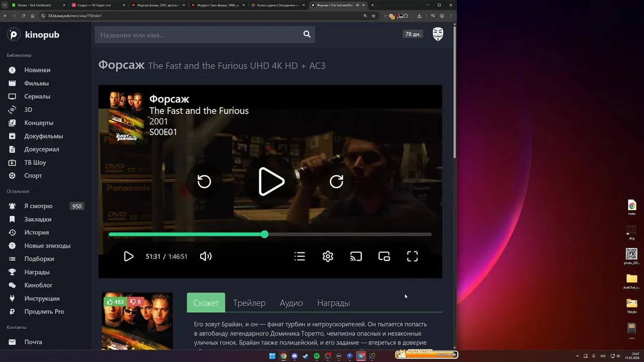Skip forward with the circular arrow
Image resolution: width=644 pixels, height=362 pixels.
coord(337,182)
